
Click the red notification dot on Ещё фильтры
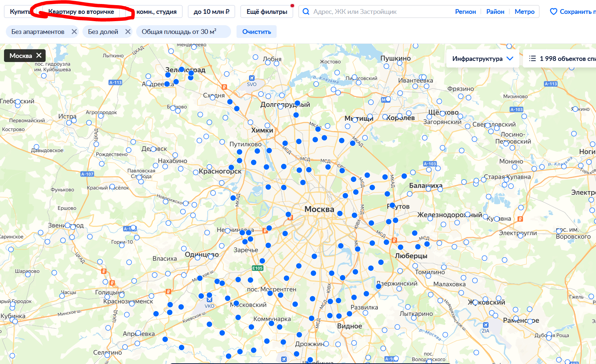point(292,5)
